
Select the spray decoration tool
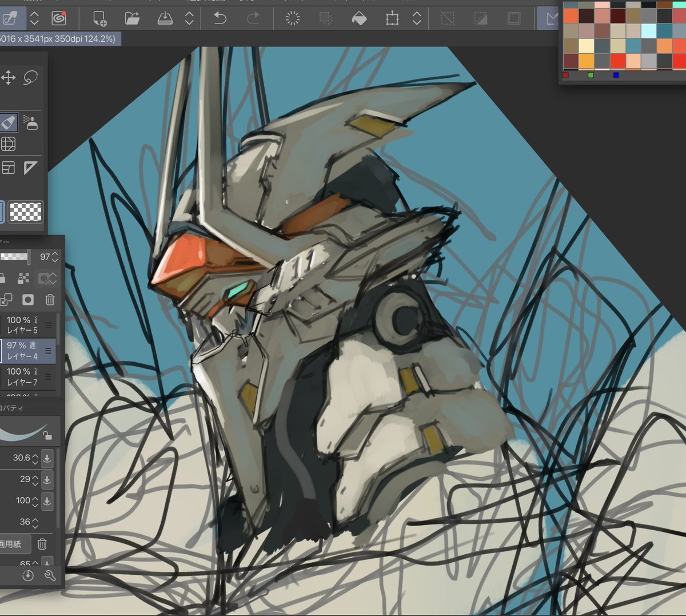click(31, 122)
